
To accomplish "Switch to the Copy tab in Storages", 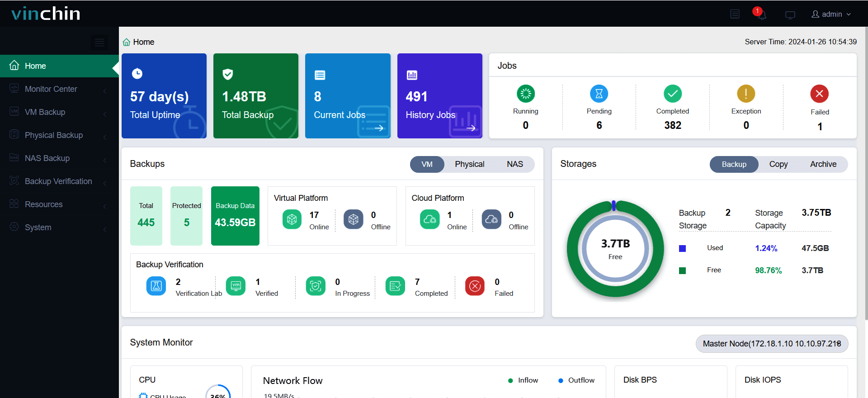I will click(778, 164).
